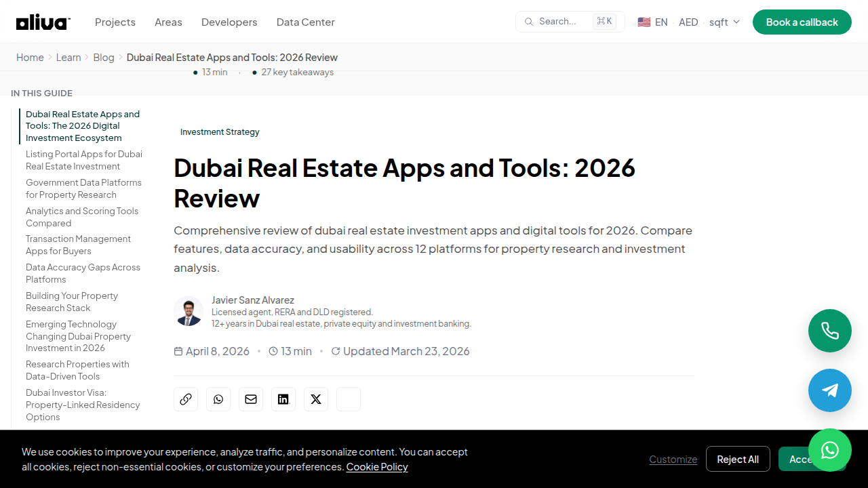
Task: Share article on WhatsApp icon
Action: tap(218, 399)
